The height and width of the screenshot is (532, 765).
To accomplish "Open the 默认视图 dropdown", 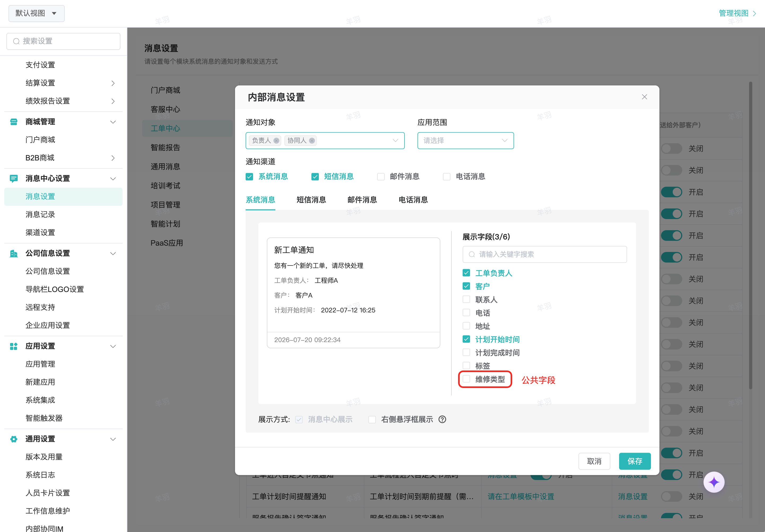I will 36,13.
